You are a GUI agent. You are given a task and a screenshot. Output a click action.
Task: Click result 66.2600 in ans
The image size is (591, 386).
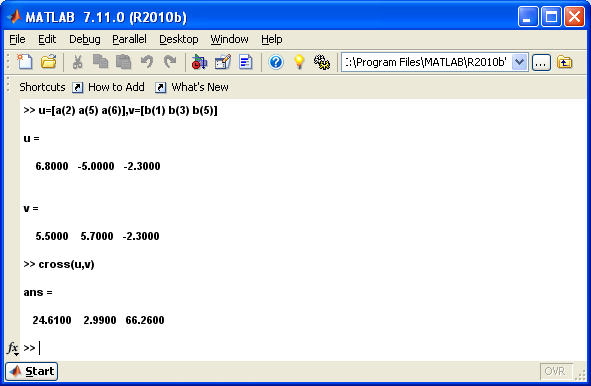145,320
